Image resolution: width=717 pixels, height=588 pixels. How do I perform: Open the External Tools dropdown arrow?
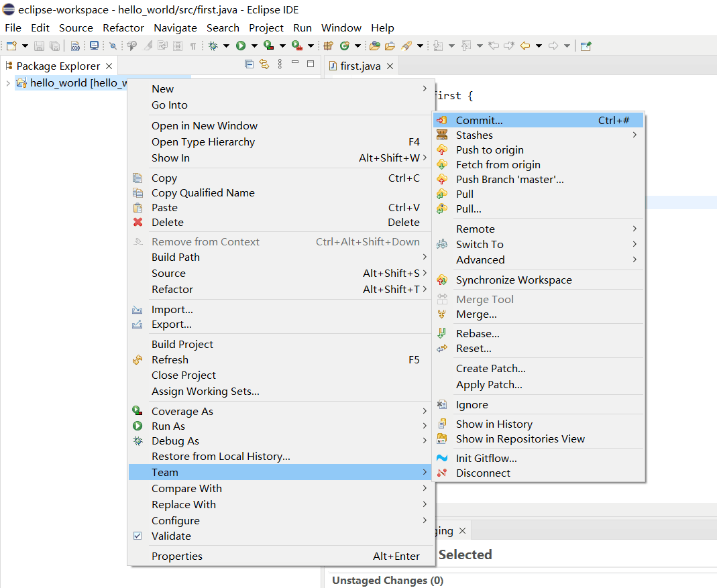(x=311, y=46)
